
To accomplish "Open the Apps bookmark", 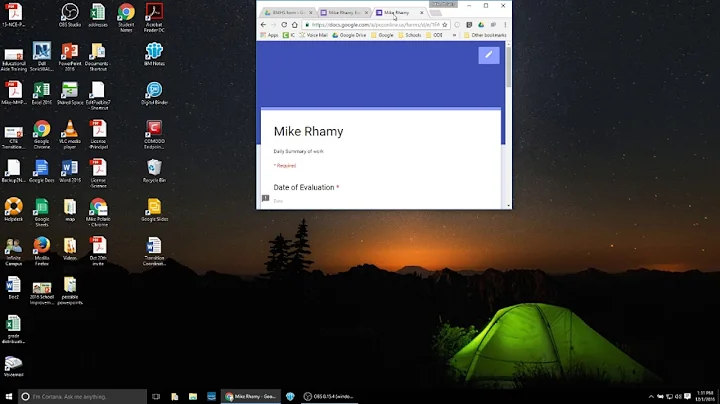I will tap(270, 35).
